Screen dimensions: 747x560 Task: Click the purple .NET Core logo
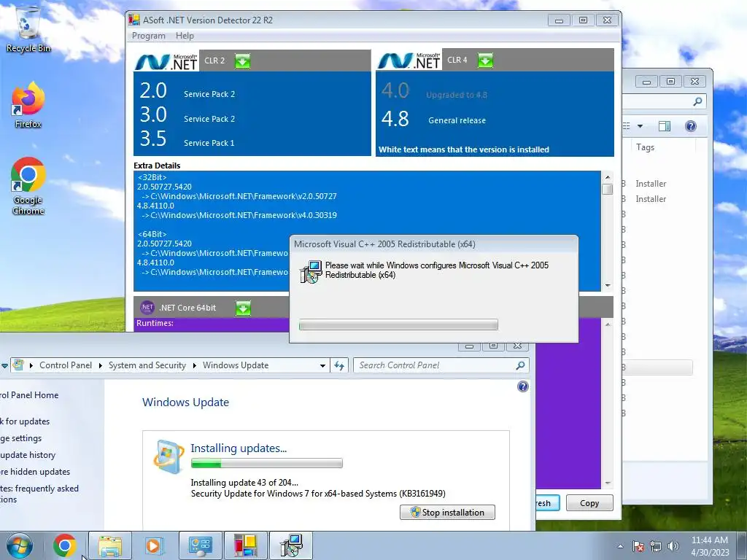pos(147,308)
